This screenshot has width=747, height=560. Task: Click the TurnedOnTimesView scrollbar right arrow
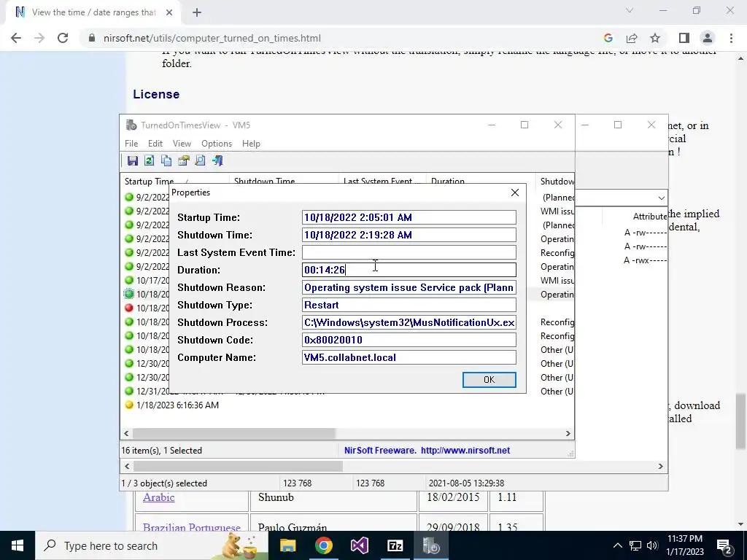(x=568, y=433)
